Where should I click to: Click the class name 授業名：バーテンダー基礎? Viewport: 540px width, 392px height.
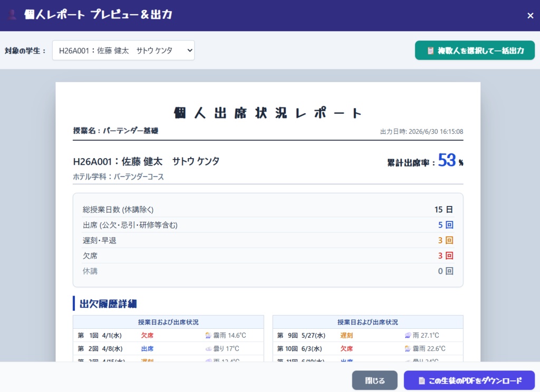115,131
